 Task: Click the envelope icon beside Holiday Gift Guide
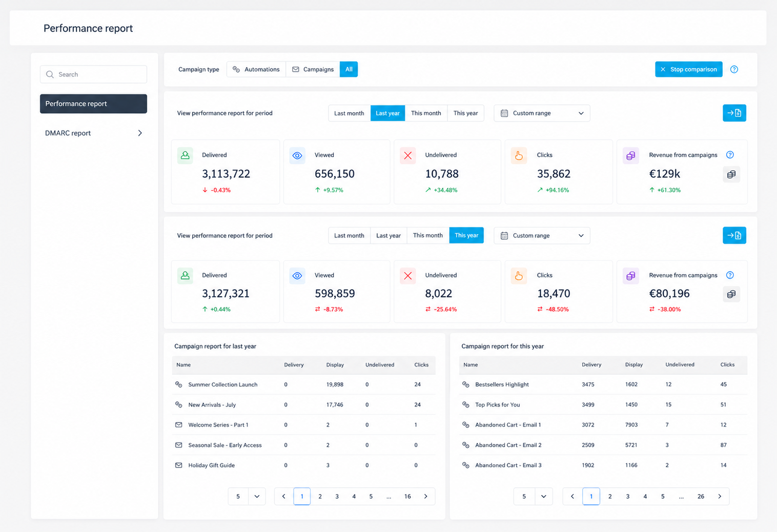[x=179, y=465]
